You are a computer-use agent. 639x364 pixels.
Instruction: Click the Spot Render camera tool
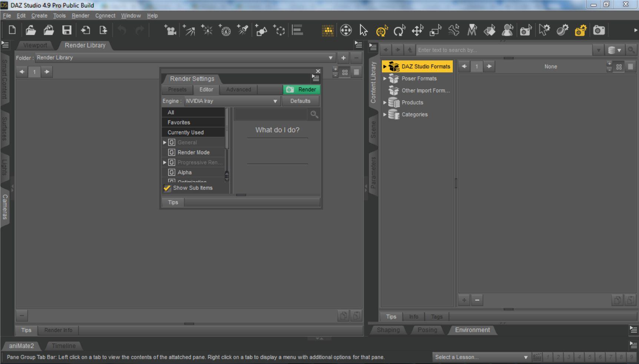pyautogui.click(x=526, y=30)
